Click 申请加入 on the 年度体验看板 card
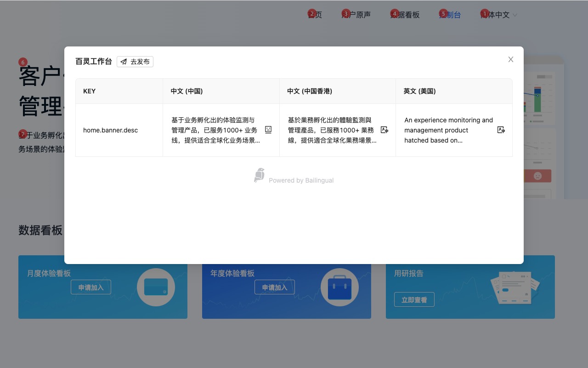The image size is (588, 368). (275, 287)
